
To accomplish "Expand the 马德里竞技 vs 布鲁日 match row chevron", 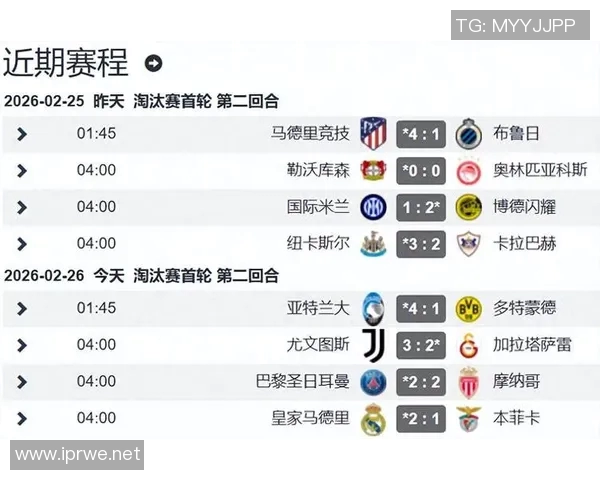I will click(x=22, y=134).
